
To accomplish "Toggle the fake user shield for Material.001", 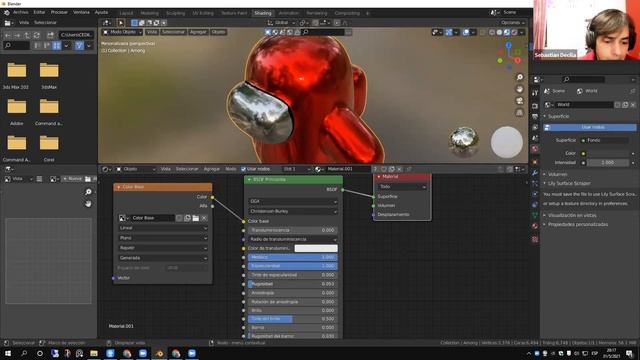I will click(x=384, y=169).
